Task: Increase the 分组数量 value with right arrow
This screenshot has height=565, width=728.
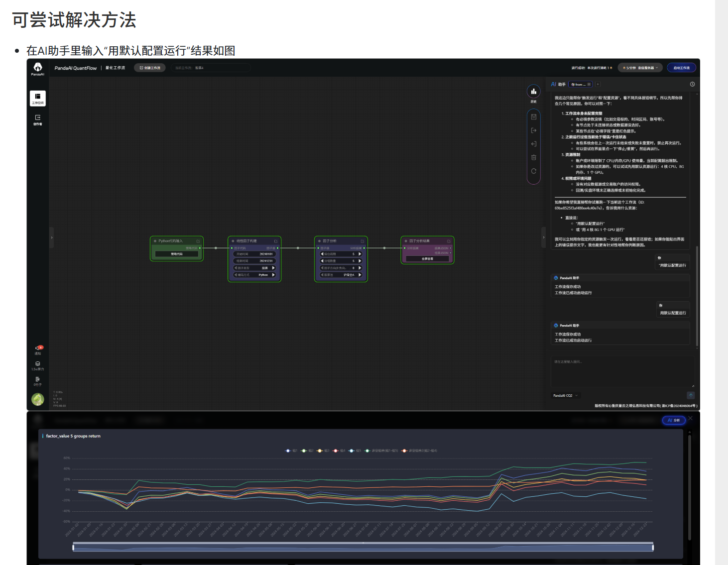Action: [x=360, y=261]
